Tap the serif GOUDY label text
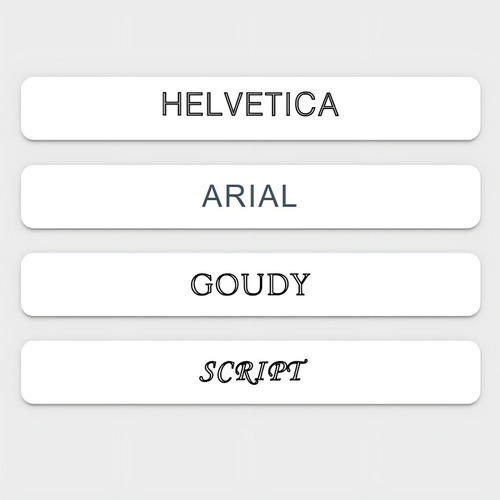This screenshot has height=500, width=500. coord(250,284)
